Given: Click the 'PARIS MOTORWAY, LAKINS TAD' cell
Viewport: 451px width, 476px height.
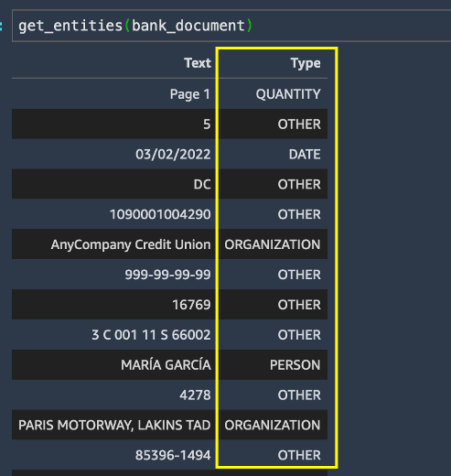Looking at the screenshot, I should [x=114, y=425].
